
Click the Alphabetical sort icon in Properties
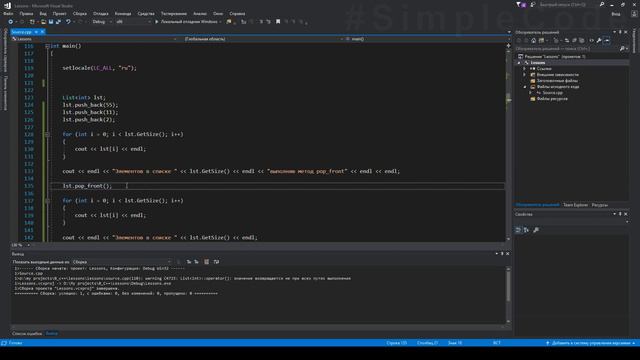click(x=527, y=230)
